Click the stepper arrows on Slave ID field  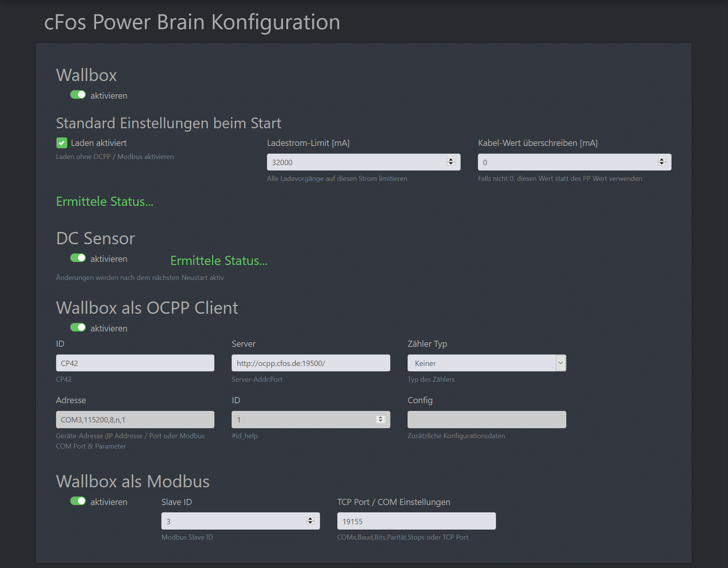click(x=310, y=521)
